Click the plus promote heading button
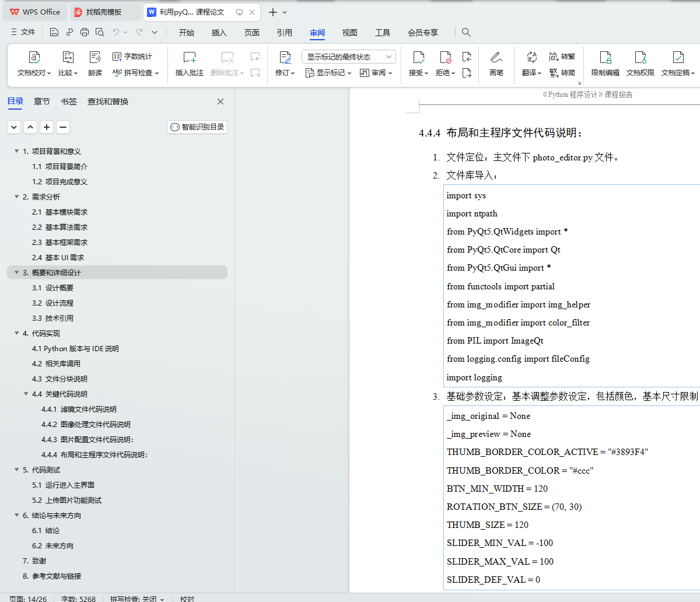Image resolution: width=700 pixels, height=602 pixels. (47, 127)
